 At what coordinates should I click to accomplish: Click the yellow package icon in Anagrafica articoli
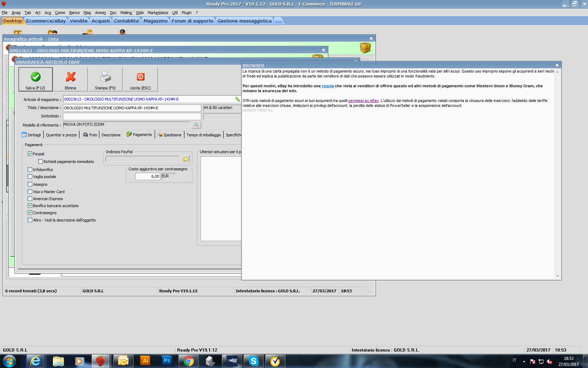[x=365, y=48]
